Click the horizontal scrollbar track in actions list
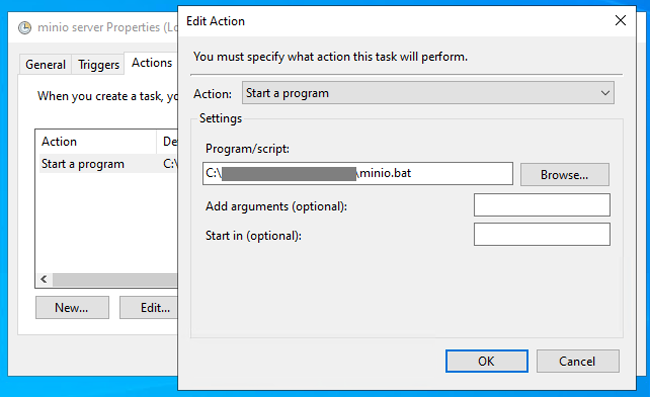Screen dimensions: 650x397 (x=115, y=279)
